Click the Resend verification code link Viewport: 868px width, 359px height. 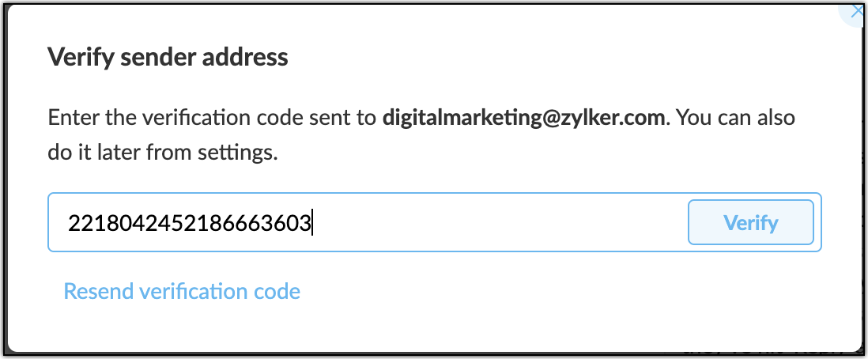click(x=182, y=291)
